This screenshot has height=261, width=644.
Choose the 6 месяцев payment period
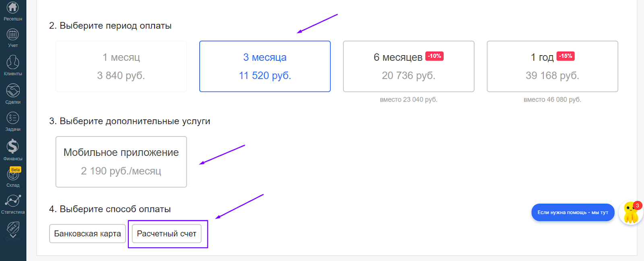pos(409,66)
